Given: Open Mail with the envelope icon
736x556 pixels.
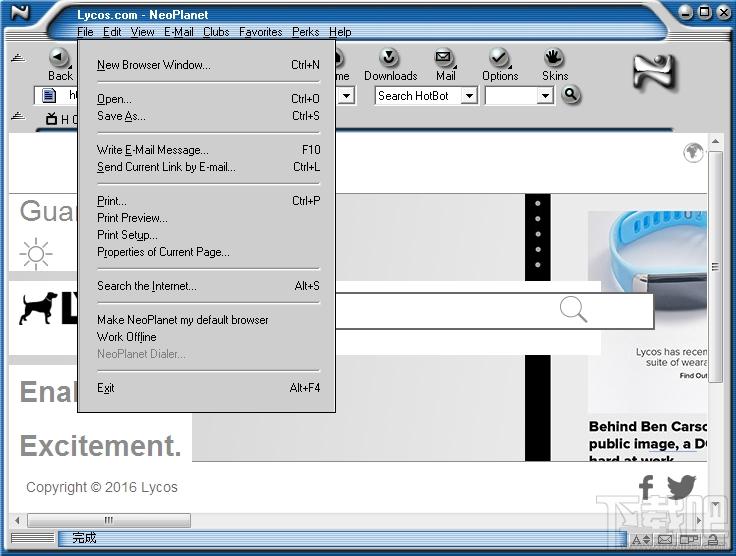Looking at the screenshot, I should click(443, 58).
